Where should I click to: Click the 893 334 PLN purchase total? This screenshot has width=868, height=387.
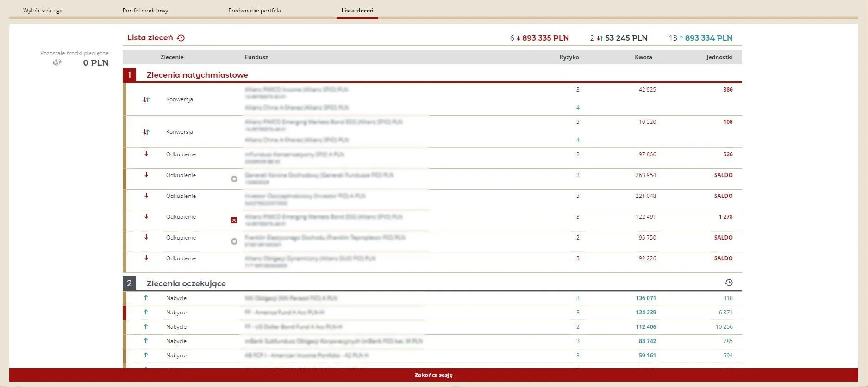709,38
